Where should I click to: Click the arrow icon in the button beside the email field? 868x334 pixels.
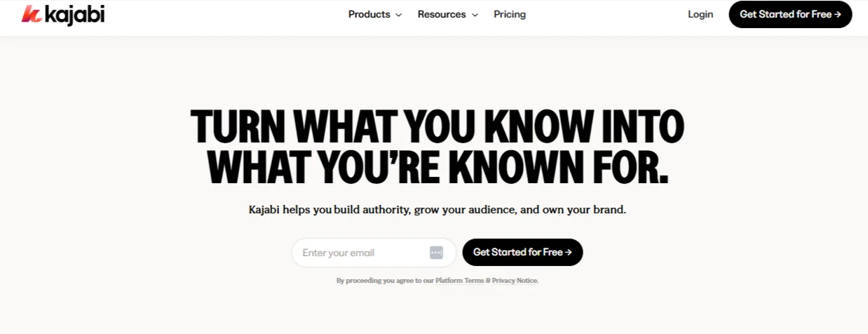[x=569, y=253]
